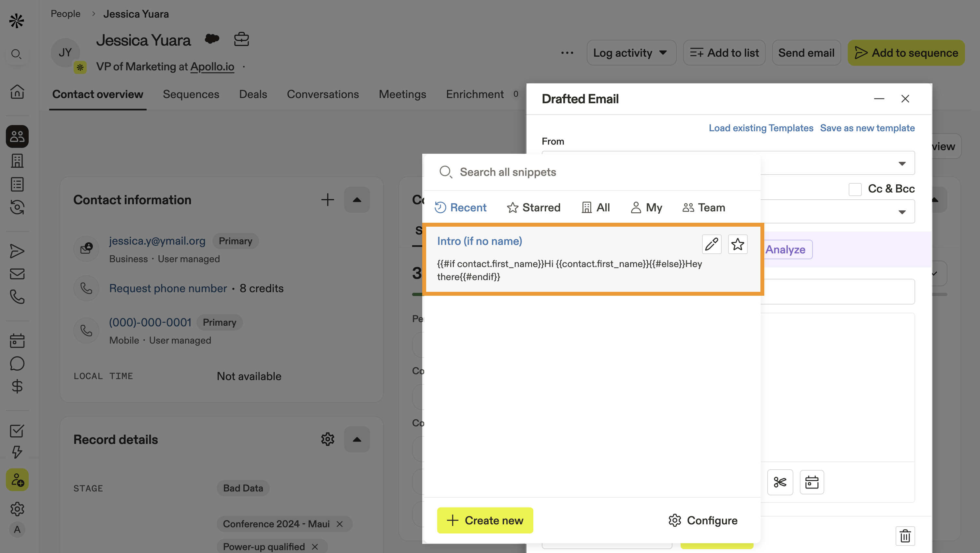Click the scissors snippets icon
Screen dimensions: 980x553
(780, 482)
